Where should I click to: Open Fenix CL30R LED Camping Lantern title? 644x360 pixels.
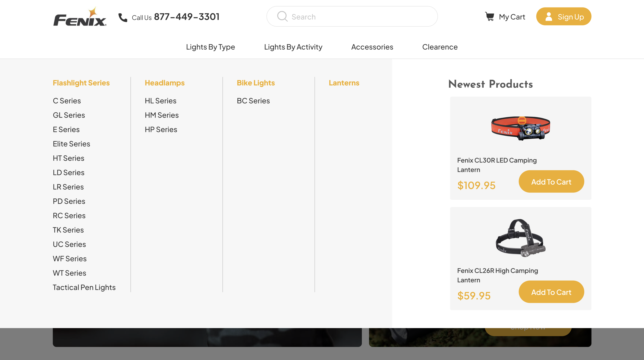[497, 165]
